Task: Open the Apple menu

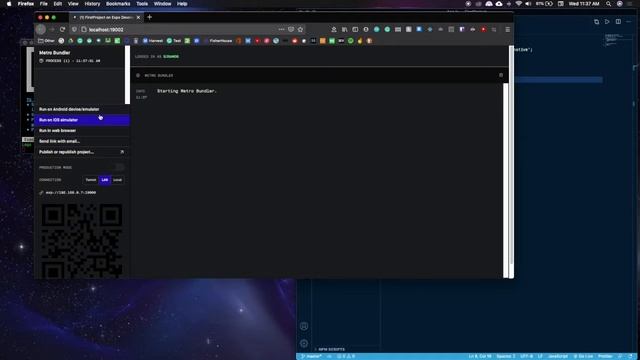Action: tap(9, 4)
